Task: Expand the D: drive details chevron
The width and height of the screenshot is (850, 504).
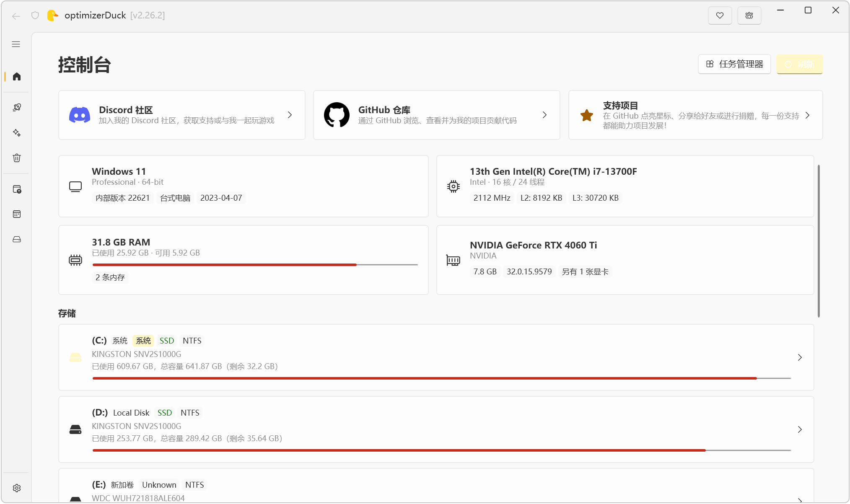Action: (800, 429)
